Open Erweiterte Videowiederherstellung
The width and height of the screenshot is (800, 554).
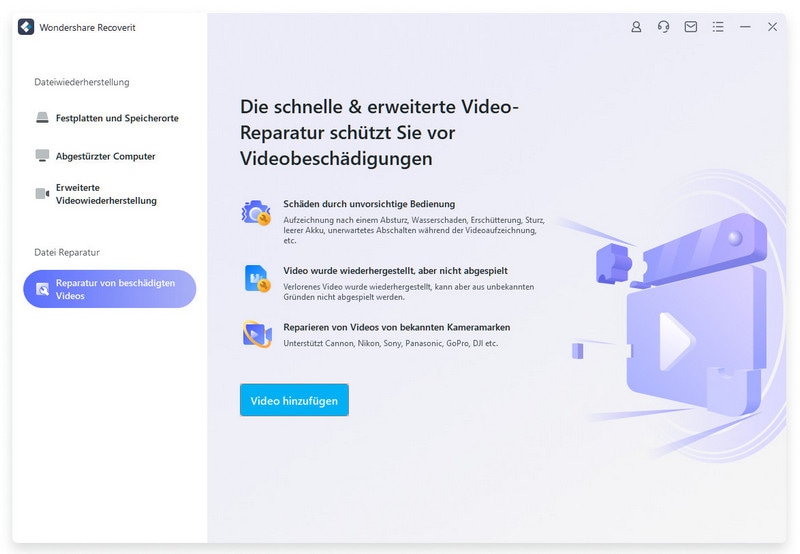click(106, 194)
